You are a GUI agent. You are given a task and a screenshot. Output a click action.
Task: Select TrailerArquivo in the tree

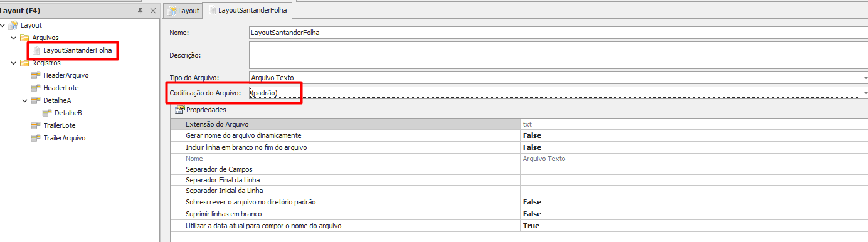[64, 138]
